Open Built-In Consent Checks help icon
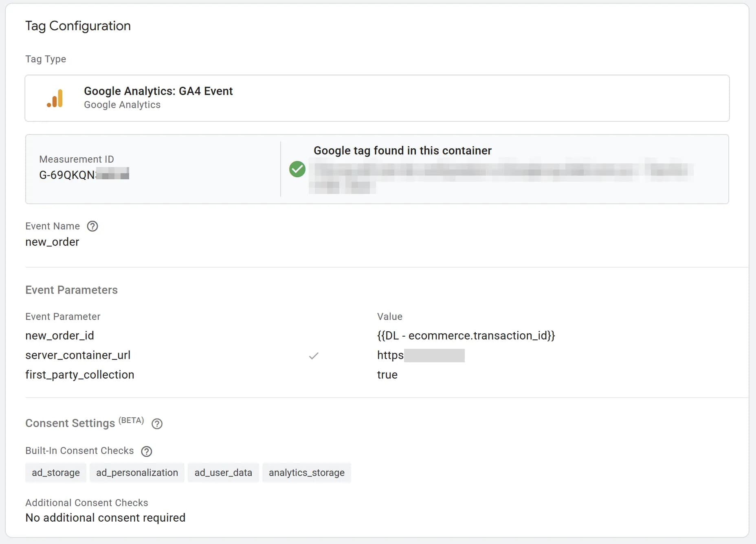The image size is (756, 544). pyautogui.click(x=146, y=451)
